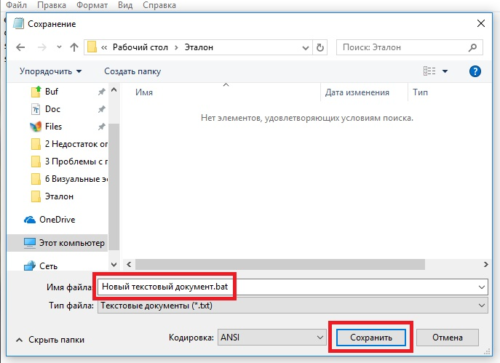Open Вид menu in Notepad

click(x=125, y=5)
